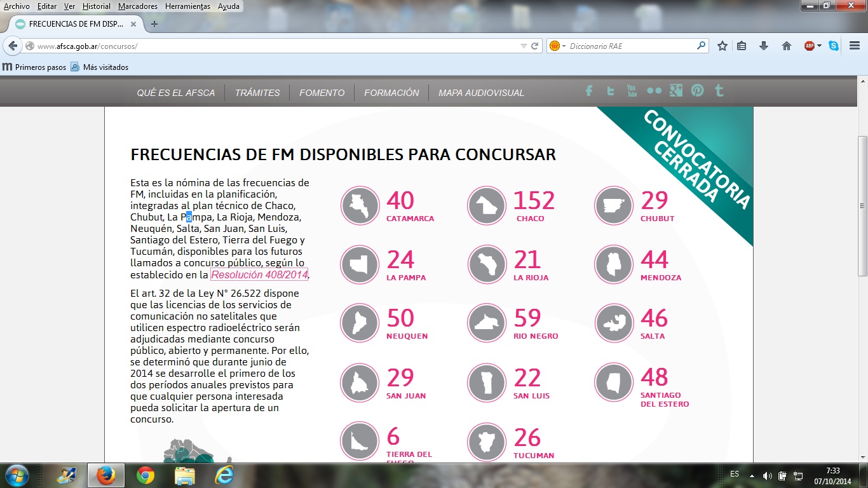This screenshot has height=488, width=868.
Task: Click the La Rioja province map icon
Action: point(487,264)
